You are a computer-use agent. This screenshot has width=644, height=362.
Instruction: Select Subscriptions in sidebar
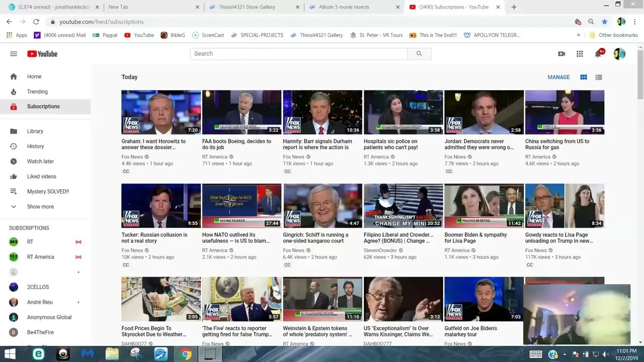45,107
